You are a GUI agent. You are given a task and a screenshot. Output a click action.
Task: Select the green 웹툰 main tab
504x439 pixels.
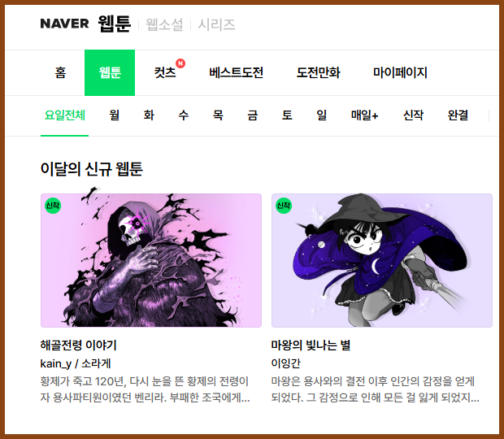110,72
